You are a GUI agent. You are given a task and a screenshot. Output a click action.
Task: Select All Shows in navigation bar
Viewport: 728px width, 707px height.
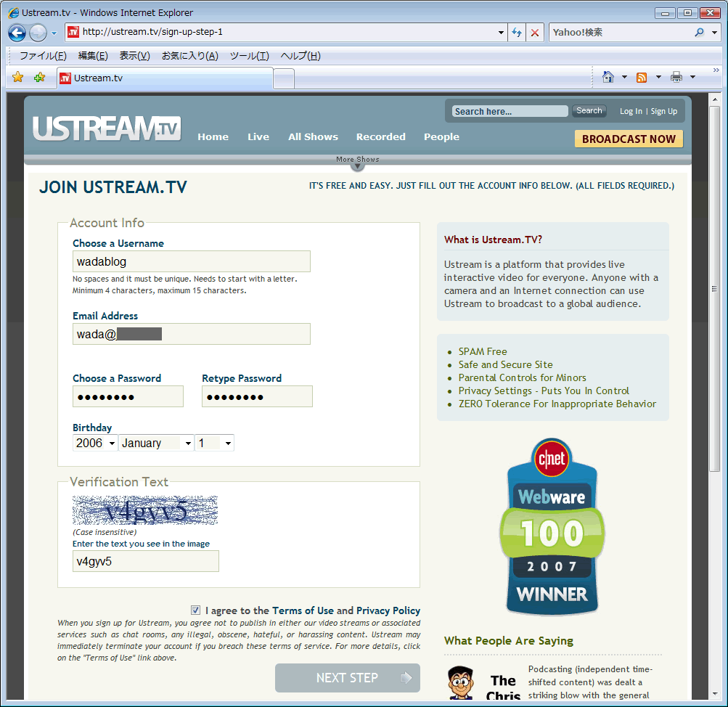coord(313,136)
